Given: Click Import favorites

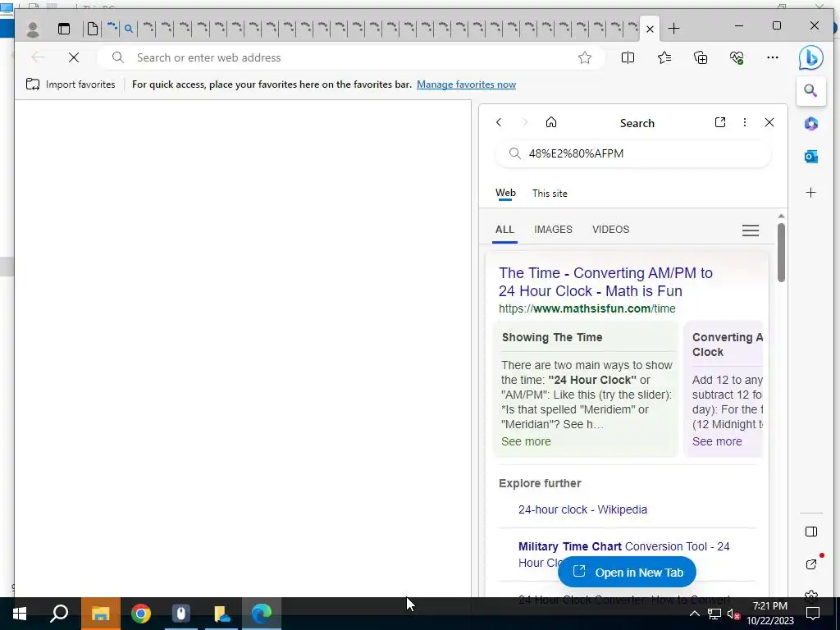Looking at the screenshot, I should (71, 84).
